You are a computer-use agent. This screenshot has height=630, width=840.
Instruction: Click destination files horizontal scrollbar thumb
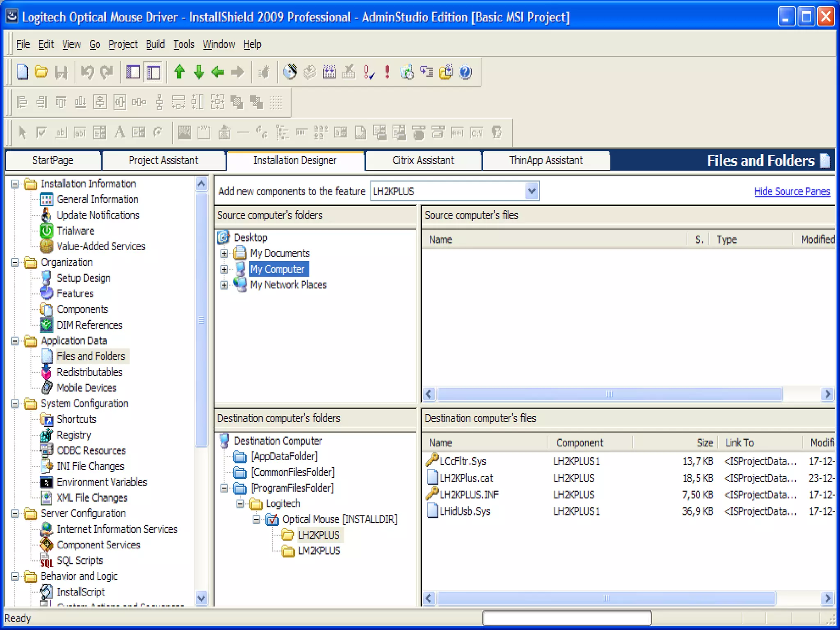point(606,598)
